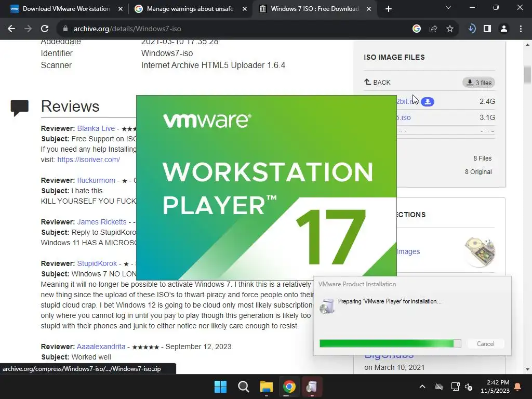Screen dimensions: 532x399
Task: Open the Chrome three-dot menu
Action: pyautogui.click(x=521, y=29)
